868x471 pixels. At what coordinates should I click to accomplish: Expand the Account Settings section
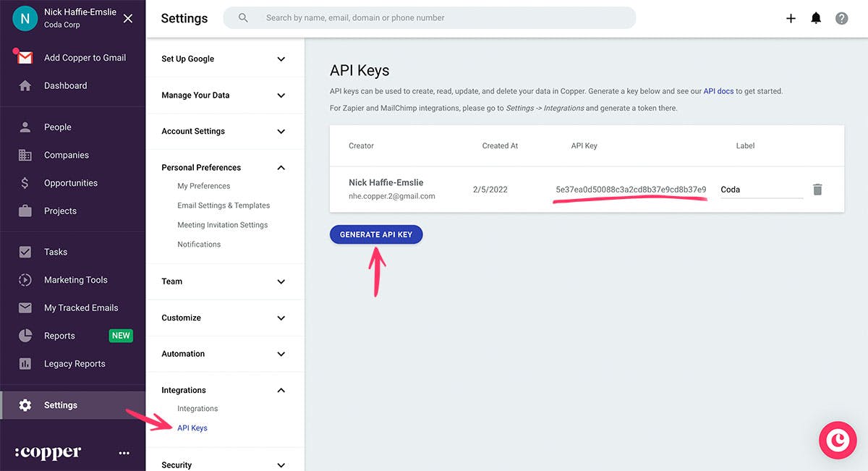225,131
